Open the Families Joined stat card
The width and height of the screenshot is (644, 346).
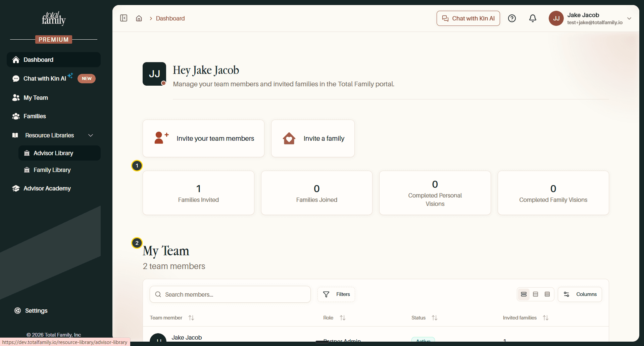pos(317,193)
